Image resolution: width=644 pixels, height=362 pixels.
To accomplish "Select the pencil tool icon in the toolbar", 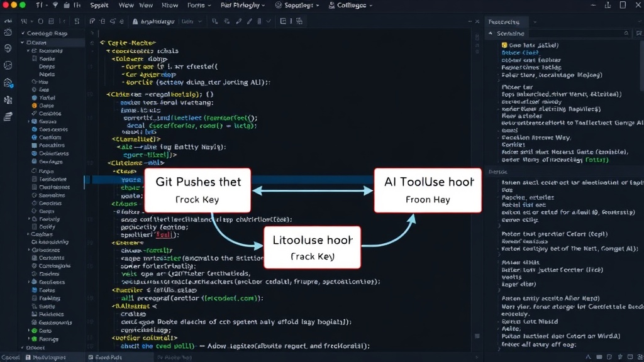I will (x=238, y=21).
